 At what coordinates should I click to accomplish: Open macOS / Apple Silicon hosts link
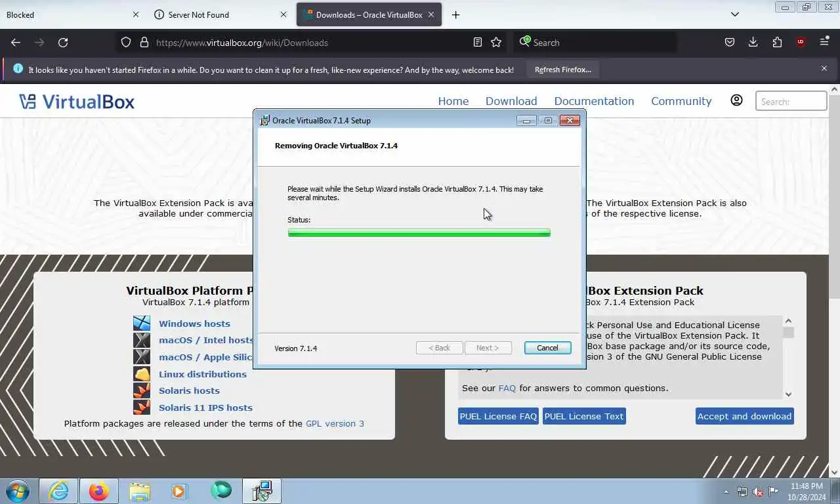pyautogui.click(x=205, y=357)
